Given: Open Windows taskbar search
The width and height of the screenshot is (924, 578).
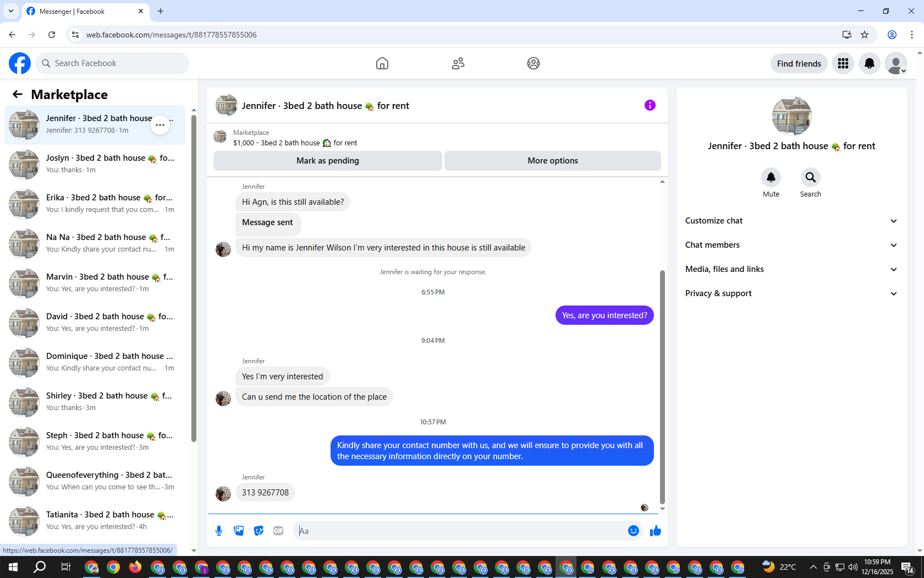Looking at the screenshot, I should 40,567.
